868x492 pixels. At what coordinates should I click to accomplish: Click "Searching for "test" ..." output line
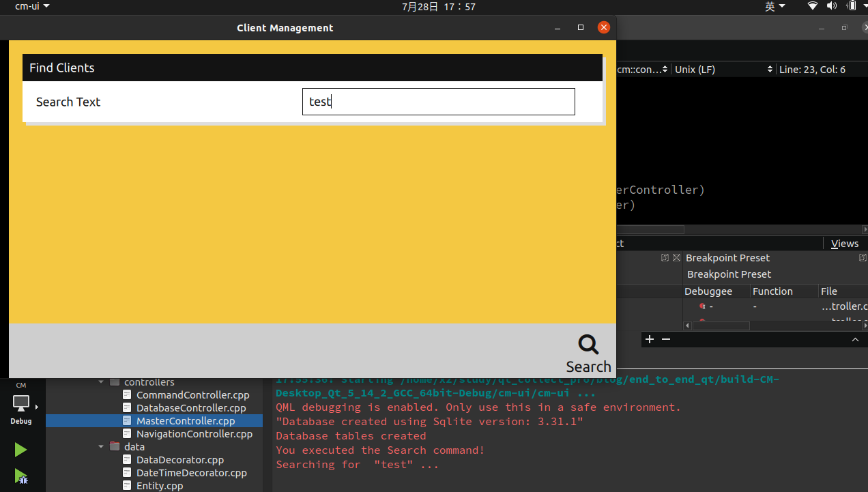click(358, 465)
